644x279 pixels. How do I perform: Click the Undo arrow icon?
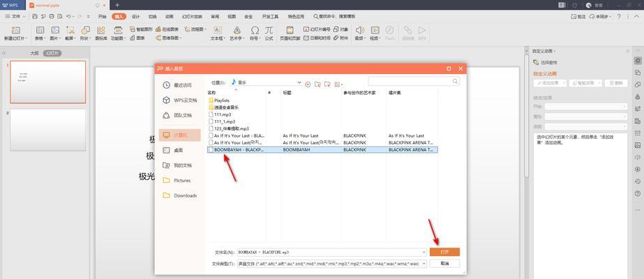(x=68, y=17)
